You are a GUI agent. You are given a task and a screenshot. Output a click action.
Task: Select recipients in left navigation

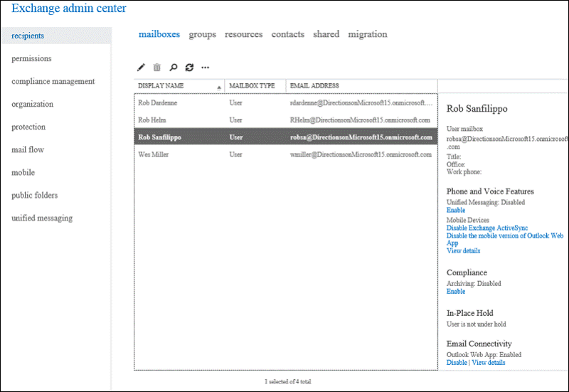point(57,36)
